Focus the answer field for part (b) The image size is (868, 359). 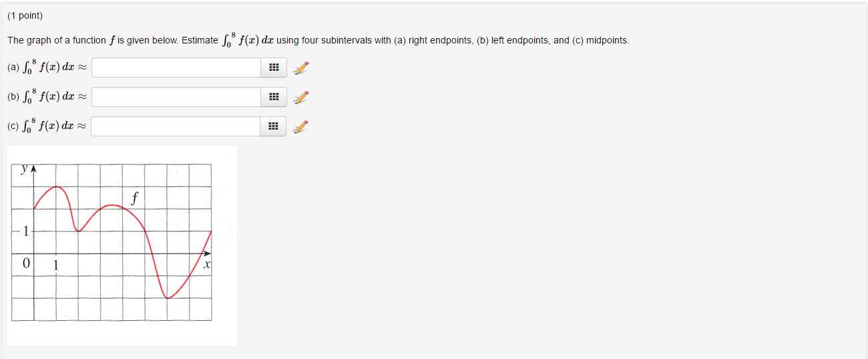click(x=176, y=97)
